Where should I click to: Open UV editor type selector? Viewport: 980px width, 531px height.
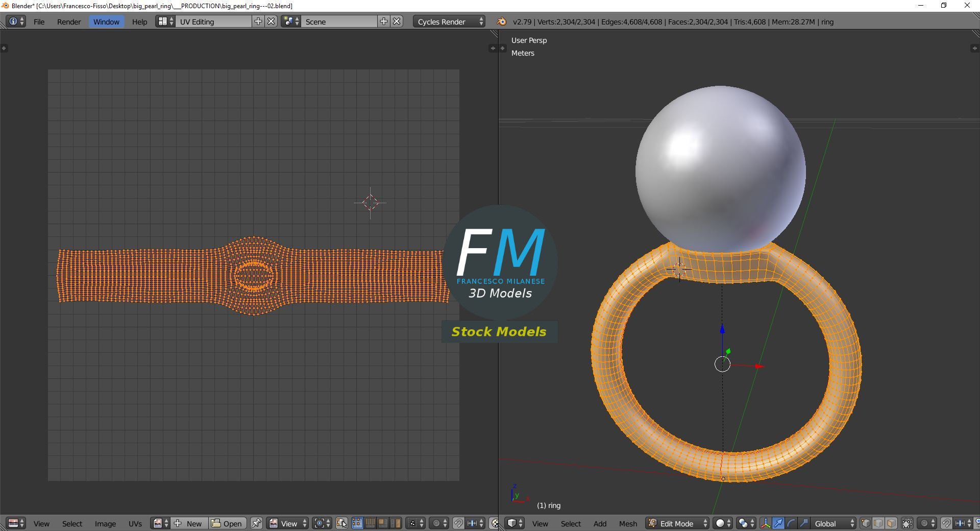point(16,523)
